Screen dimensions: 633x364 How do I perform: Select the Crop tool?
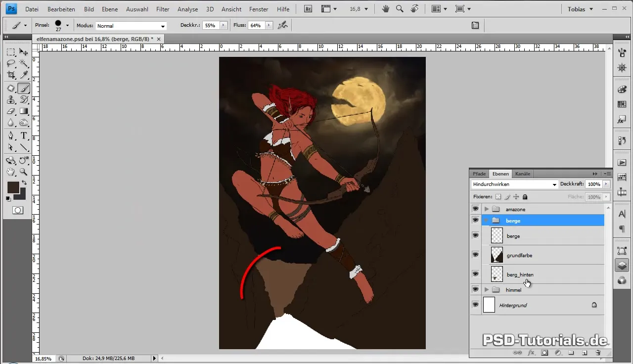pos(11,75)
